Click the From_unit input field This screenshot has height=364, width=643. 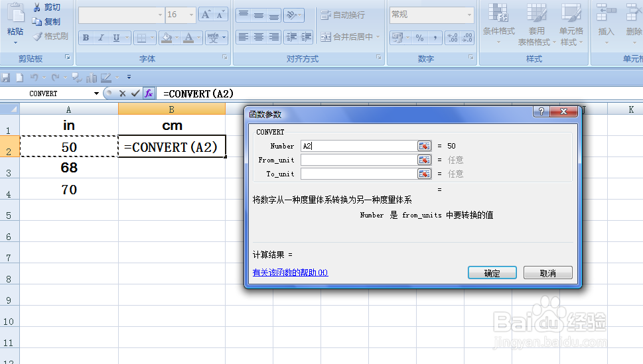pyautogui.click(x=359, y=160)
